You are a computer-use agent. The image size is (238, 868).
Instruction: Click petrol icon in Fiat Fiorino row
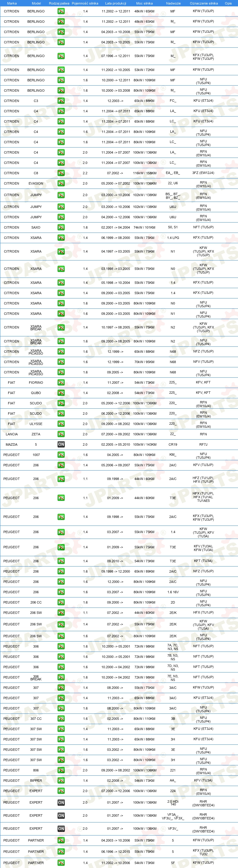(x=61, y=383)
